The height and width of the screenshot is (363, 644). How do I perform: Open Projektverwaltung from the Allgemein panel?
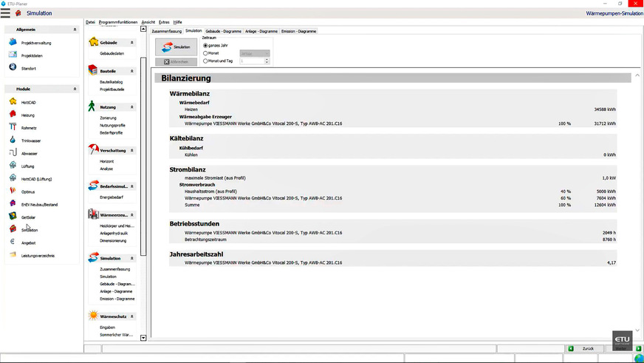click(36, 43)
